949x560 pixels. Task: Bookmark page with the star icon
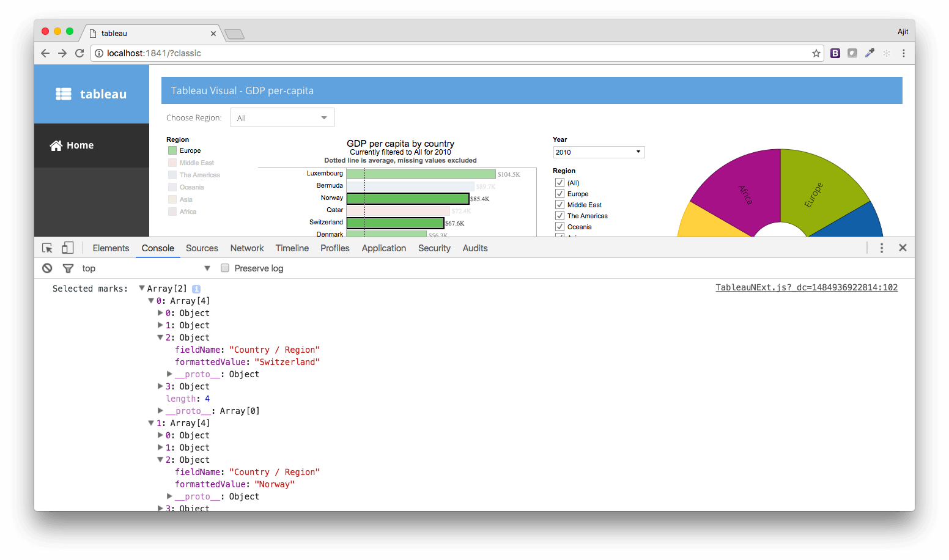pos(816,53)
